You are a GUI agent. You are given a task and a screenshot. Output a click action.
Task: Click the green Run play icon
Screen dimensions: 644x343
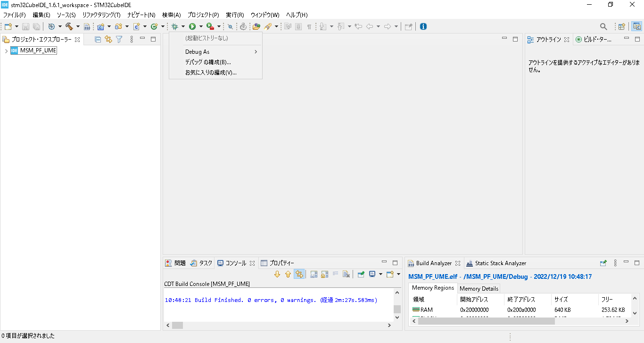click(192, 26)
